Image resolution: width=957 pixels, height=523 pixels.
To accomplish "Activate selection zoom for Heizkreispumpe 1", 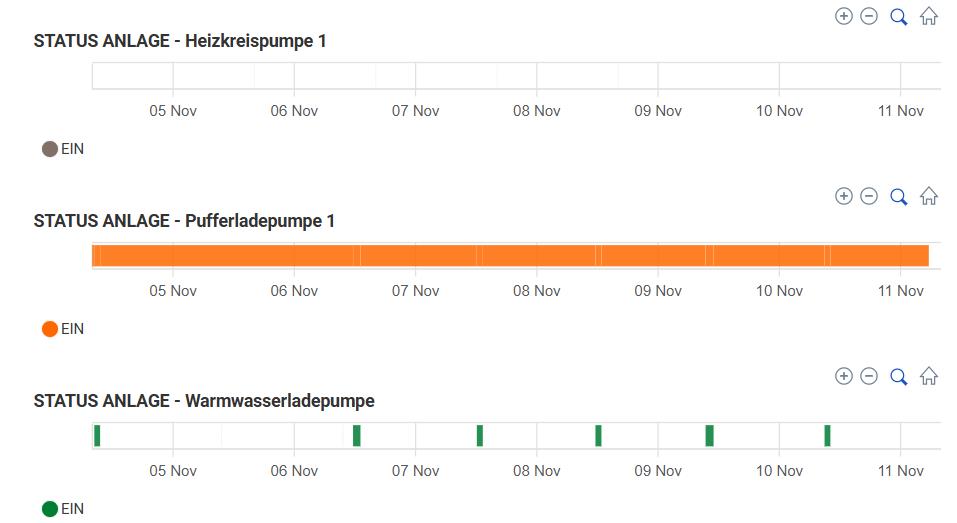I will pos(898,16).
